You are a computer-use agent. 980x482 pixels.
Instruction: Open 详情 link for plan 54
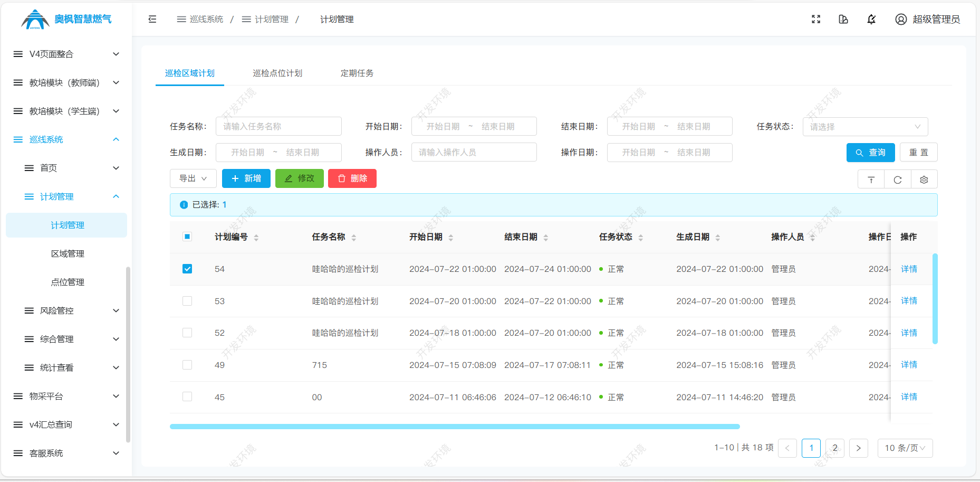tap(909, 269)
